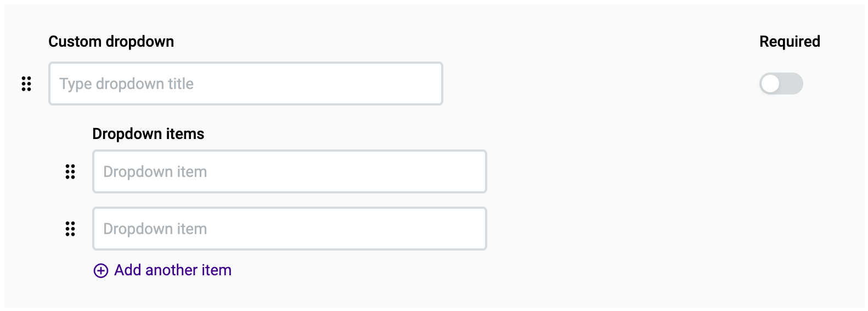This screenshot has height=311, width=868.
Task: Click the six-dot grip next to upper Dropdown item
Action: tap(70, 171)
